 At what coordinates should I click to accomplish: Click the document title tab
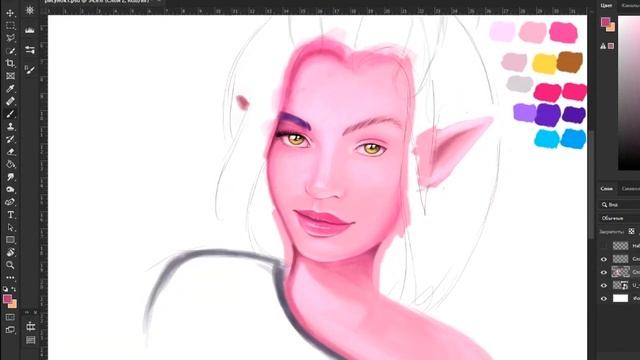click(x=98, y=2)
